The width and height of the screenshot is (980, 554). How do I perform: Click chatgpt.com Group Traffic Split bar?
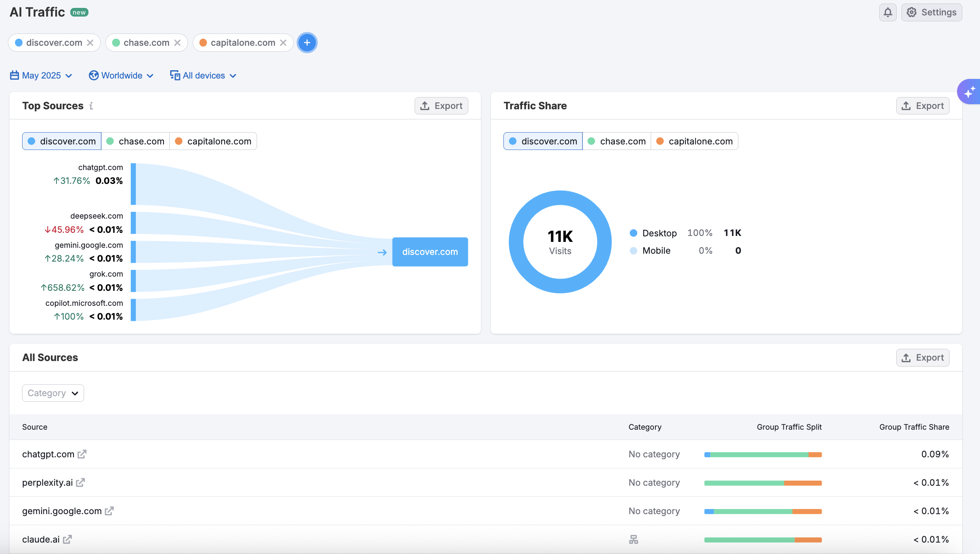coord(763,455)
